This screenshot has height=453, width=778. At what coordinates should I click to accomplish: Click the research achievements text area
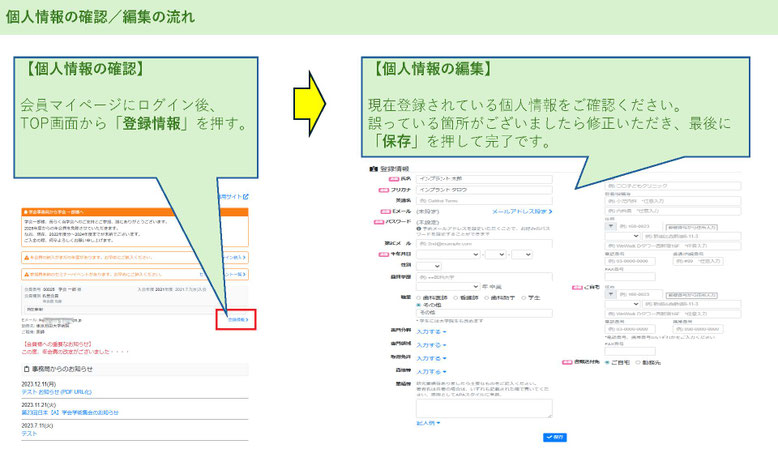coord(484,408)
